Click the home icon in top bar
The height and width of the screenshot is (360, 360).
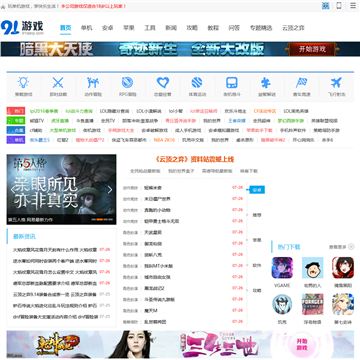point(3,6)
